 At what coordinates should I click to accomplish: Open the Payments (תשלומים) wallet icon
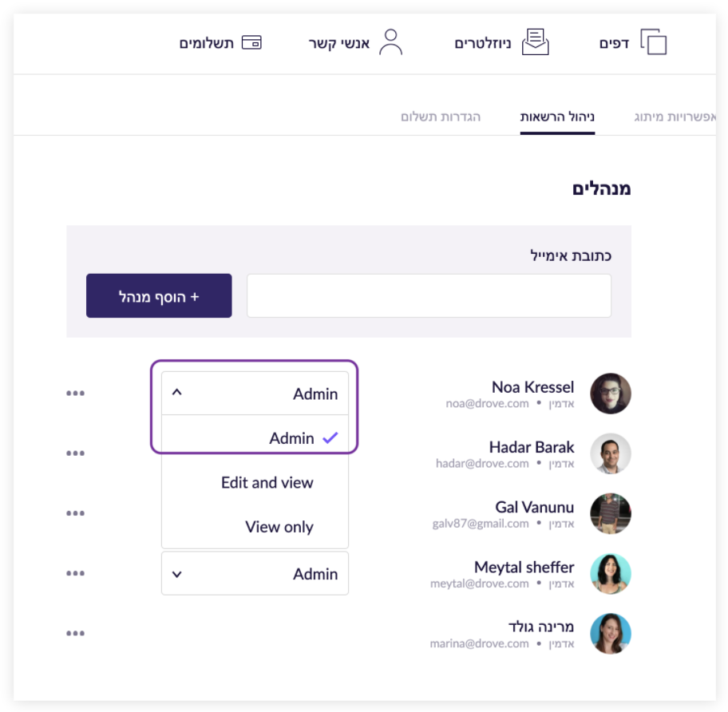(x=251, y=42)
